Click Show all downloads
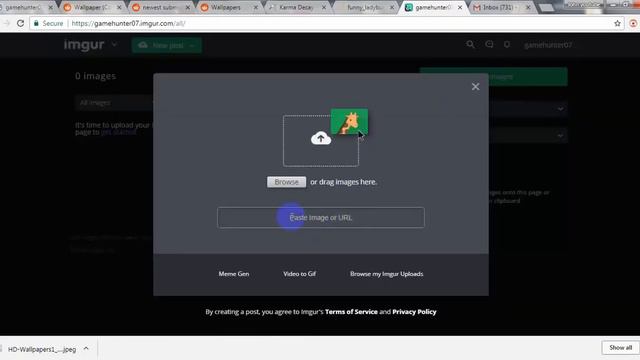This screenshot has width=640, height=360. click(620, 348)
